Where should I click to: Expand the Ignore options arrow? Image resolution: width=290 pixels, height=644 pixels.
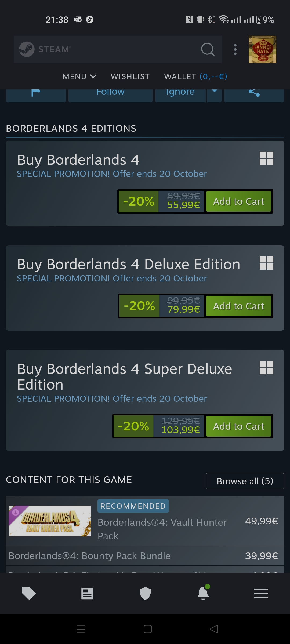(214, 93)
